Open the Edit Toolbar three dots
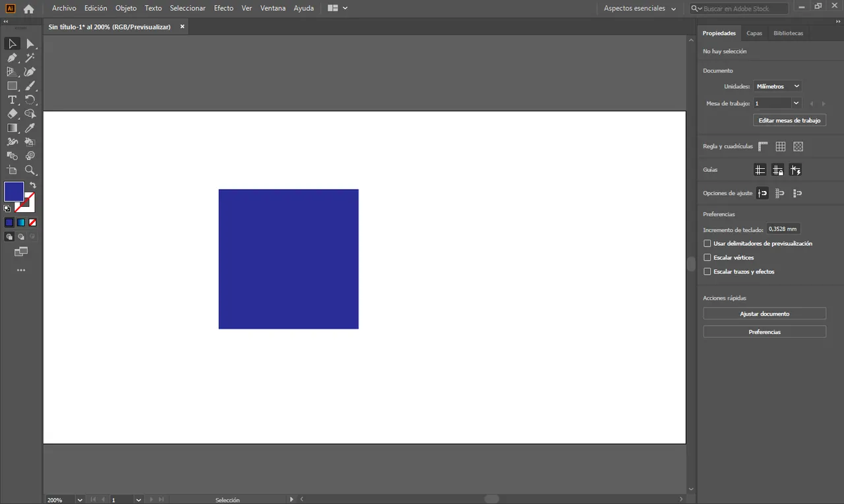 click(x=21, y=270)
